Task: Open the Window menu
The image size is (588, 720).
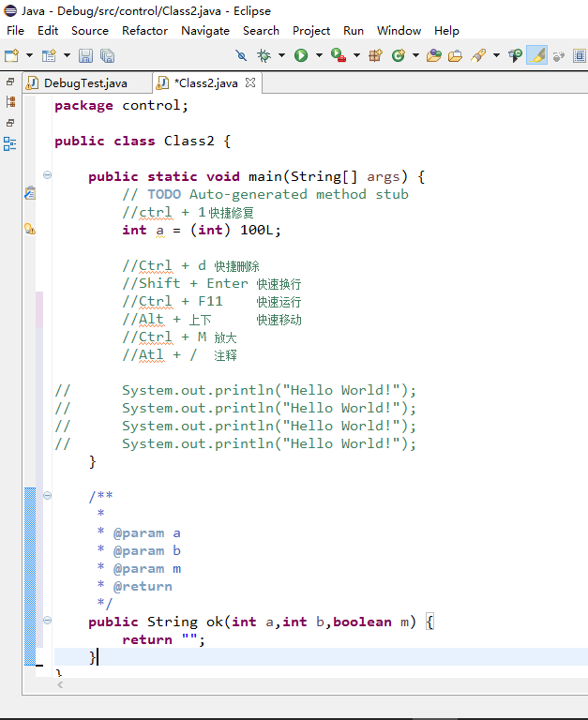Action: [399, 31]
